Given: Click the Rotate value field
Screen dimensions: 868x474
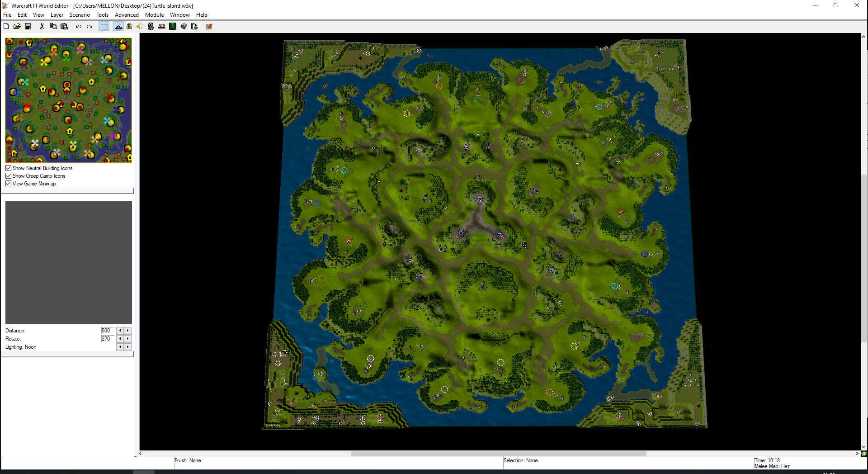Looking at the screenshot, I should 108,339.
